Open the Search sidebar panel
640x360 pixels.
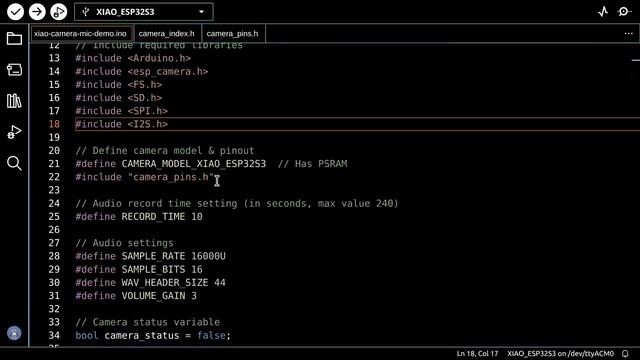point(14,163)
